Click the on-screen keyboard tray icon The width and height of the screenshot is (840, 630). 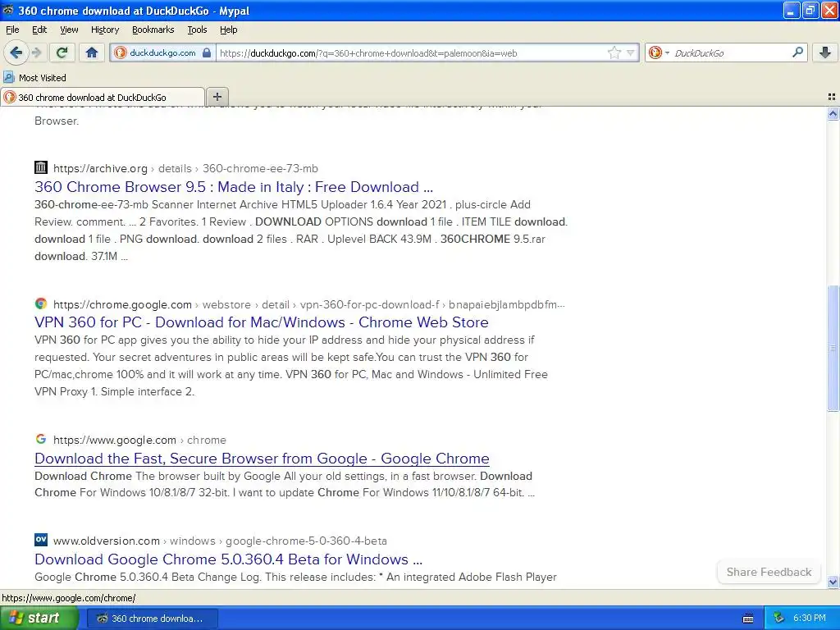(748, 619)
